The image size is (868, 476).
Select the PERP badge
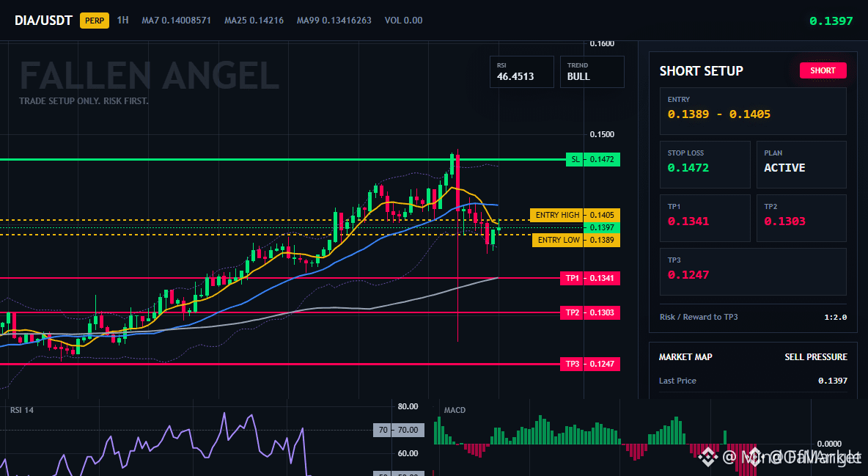tap(95, 21)
